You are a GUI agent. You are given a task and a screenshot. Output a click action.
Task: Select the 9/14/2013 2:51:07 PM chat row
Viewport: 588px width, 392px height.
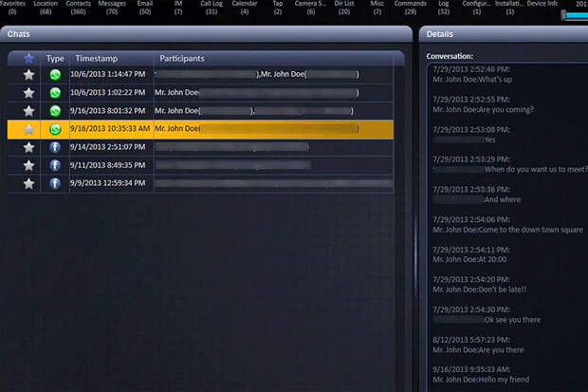pos(200,147)
